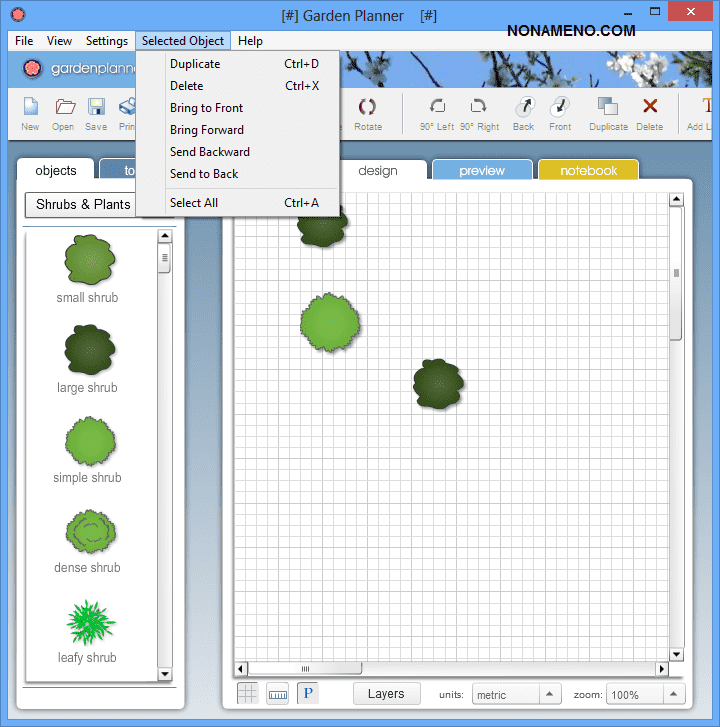Choose Send to Back from the menu
The image size is (720, 727).
204,174
